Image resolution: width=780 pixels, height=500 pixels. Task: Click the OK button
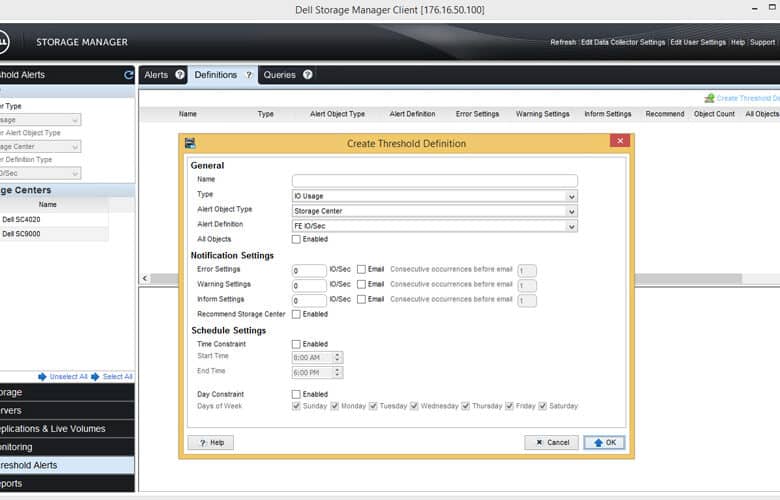[x=604, y=442]
